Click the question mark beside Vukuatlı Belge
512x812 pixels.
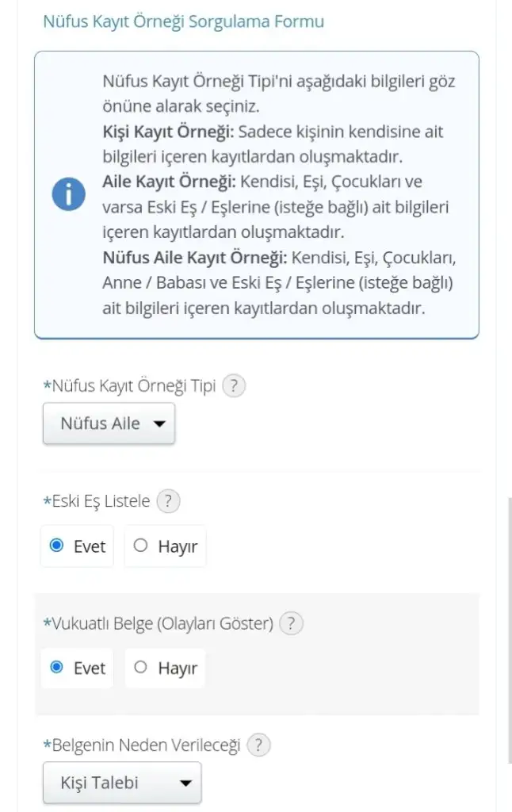pos(292,623)
